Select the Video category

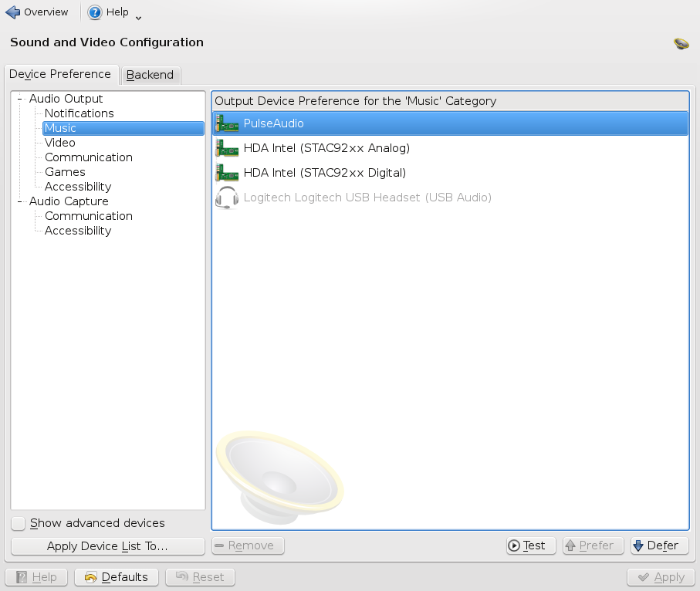point(60,143)
